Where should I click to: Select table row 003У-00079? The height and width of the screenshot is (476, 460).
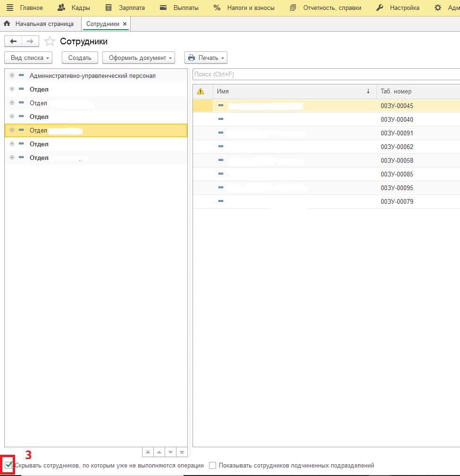coord(326,201)
